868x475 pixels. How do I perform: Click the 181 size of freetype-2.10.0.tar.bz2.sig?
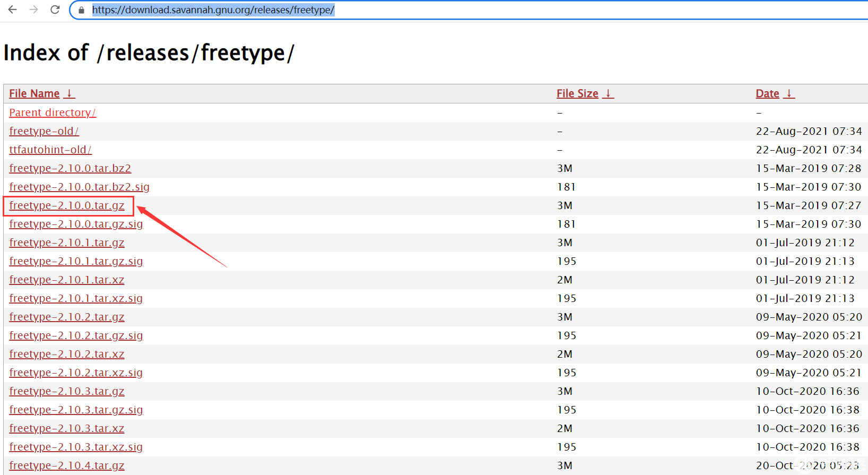tap(566, 187)
